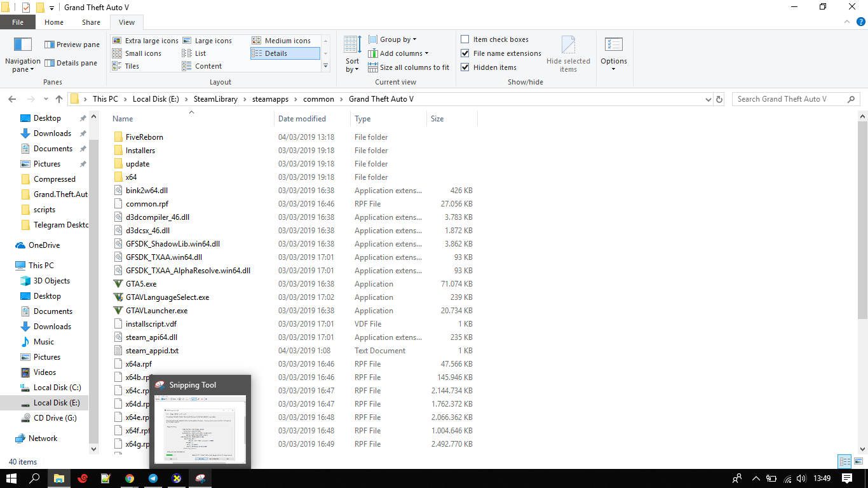Screen dimensions: 868x488
Task: Open the Sort by dropdown
Action: click(x=353, y=55)
